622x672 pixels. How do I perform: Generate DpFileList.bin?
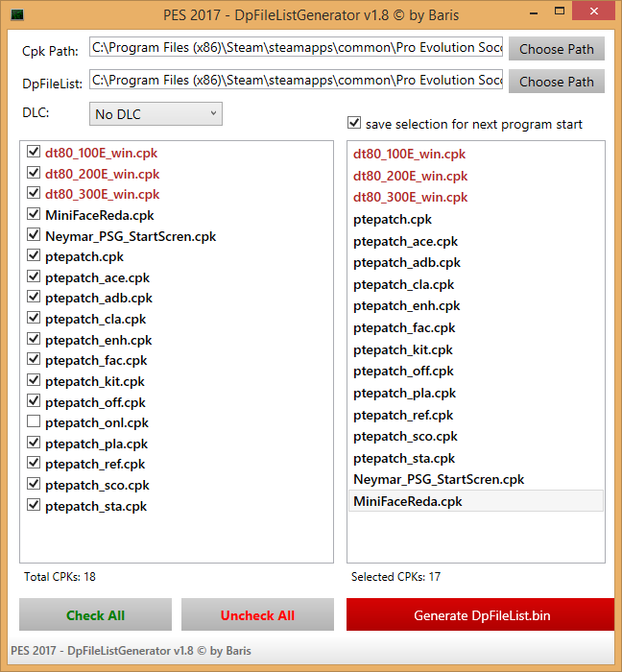481,614
